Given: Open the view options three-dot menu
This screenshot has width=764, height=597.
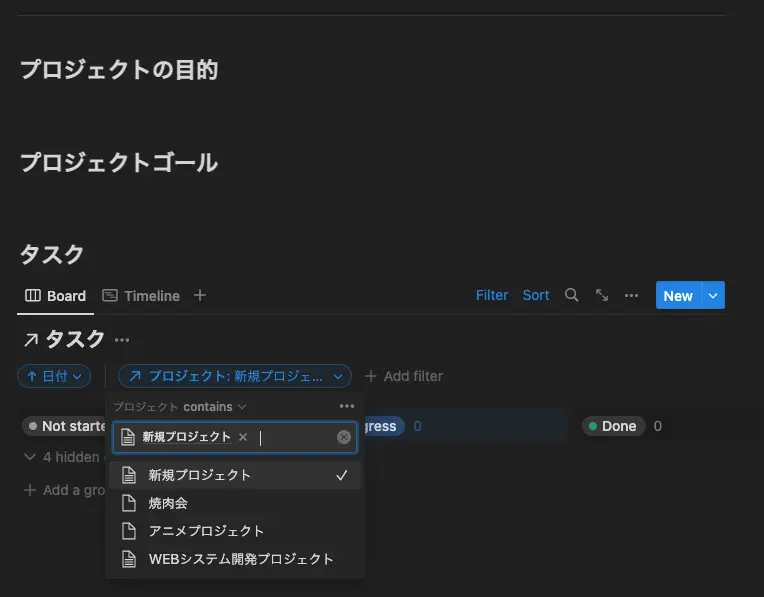Looking at the screenshot, I should tap(631, 296).
